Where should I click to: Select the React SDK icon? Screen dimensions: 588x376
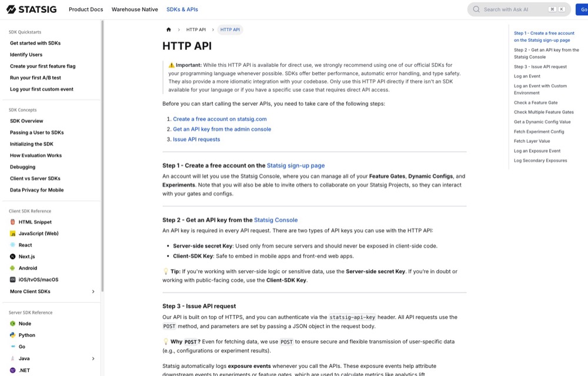13,245
